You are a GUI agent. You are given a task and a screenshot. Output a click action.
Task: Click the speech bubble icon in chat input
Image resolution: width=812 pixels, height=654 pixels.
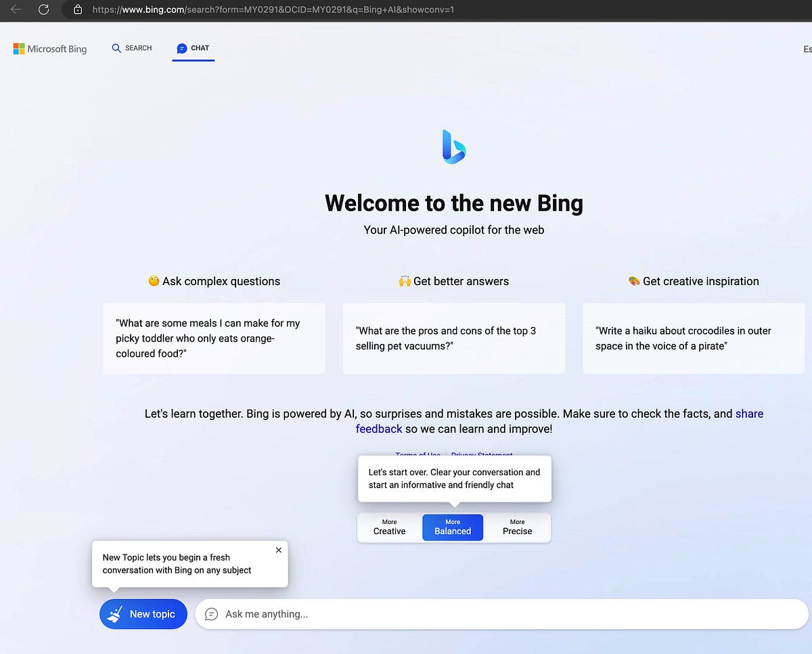211,614
